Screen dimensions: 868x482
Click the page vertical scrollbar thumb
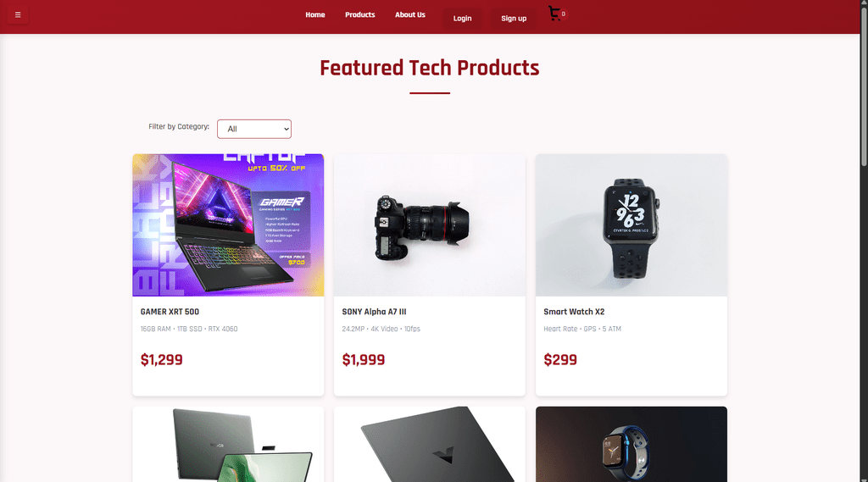coord(864,83)
